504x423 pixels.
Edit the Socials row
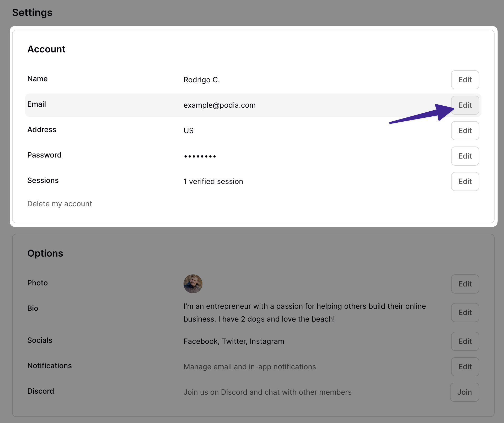point(465,341)
